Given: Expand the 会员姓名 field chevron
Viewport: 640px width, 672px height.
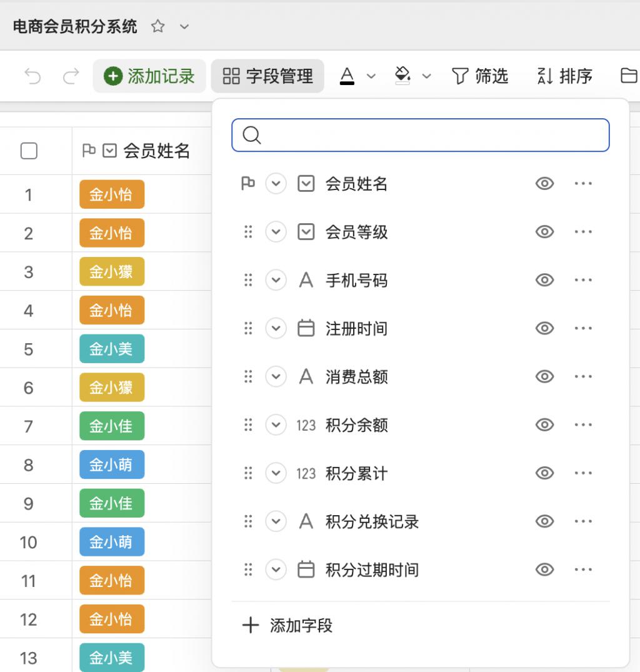Looking at the screenshot, I should (x=276, y=184).
